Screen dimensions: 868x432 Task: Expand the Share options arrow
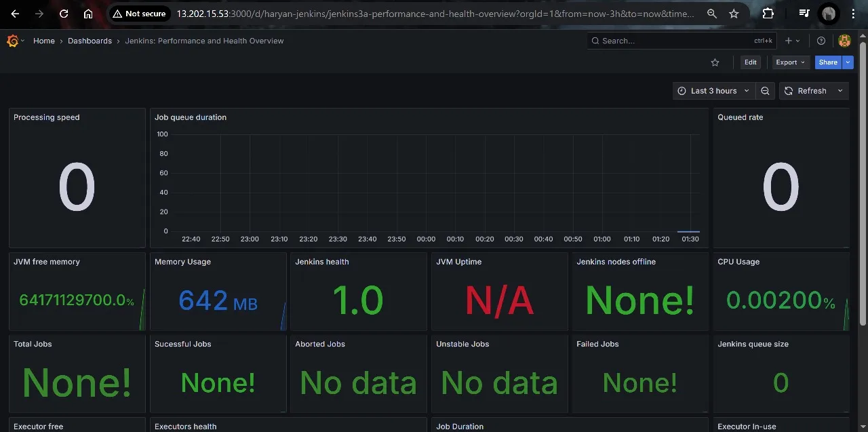tap(848, 62)
